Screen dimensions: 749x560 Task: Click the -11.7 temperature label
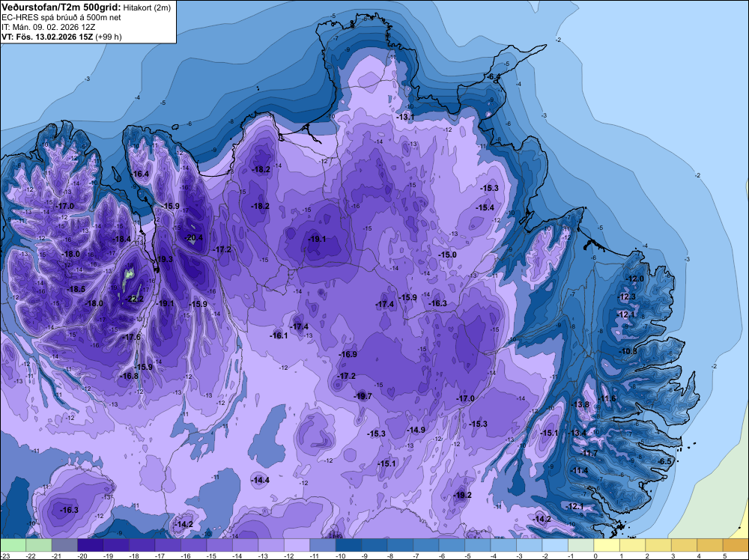coord(589,453)
